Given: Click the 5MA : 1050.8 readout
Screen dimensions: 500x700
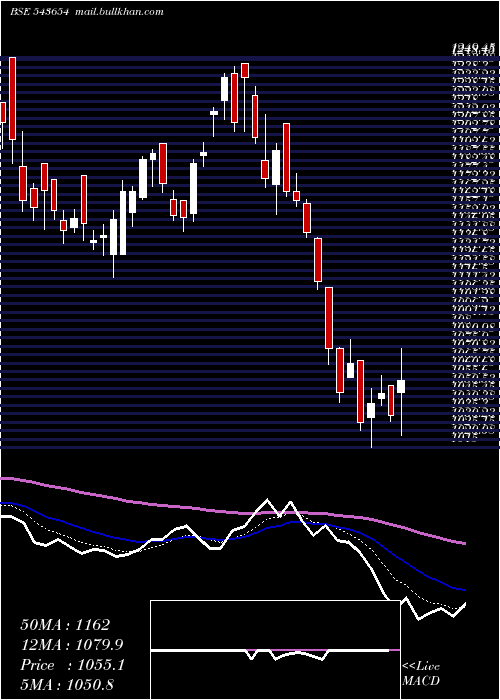Looking at the screenshot, I should click(67, 684).
